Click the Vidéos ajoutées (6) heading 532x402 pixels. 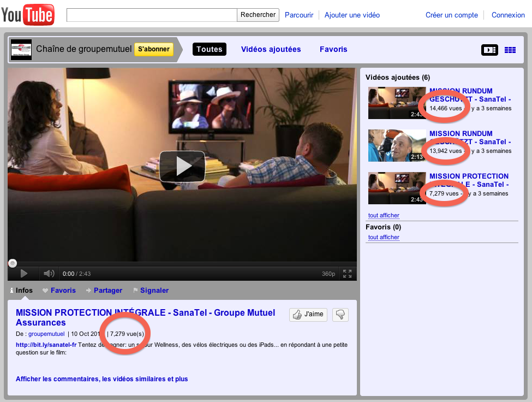coord(398,78)
